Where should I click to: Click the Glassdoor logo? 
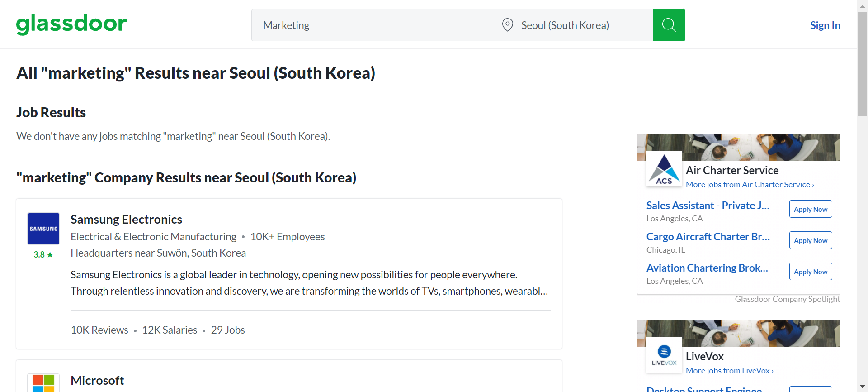tap(72, 24)
